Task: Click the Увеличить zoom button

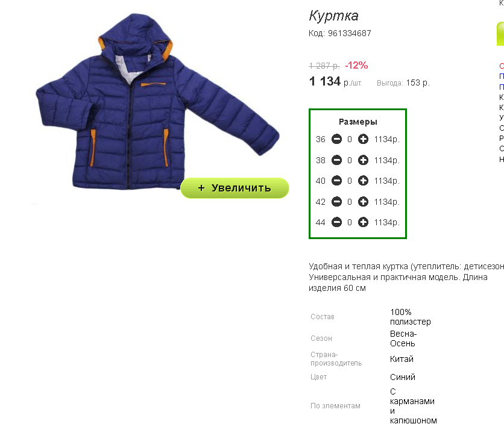Action: point(235,188)
